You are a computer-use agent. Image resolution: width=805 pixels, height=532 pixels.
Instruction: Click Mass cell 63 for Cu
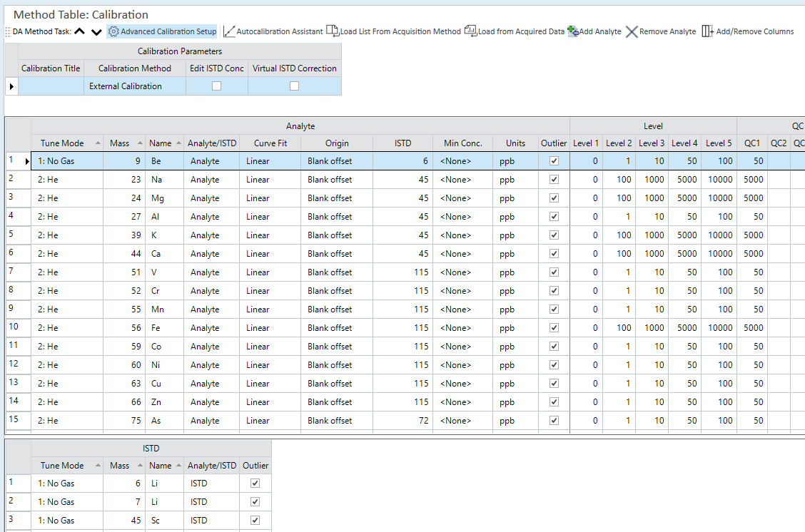point(124,383)
